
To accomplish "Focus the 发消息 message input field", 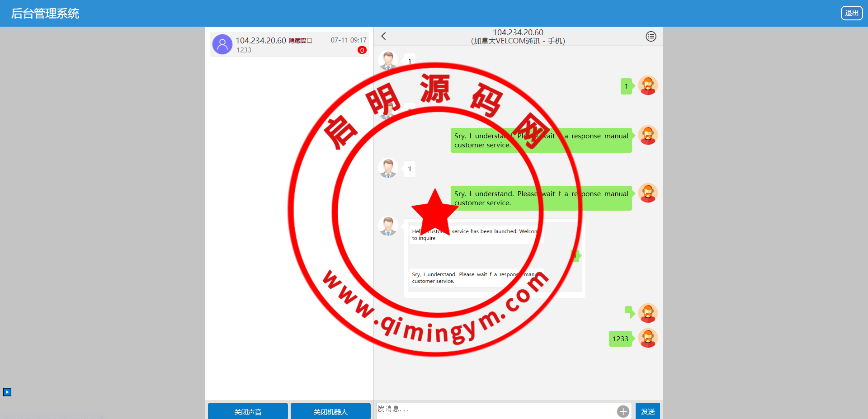I will point(495,410).
